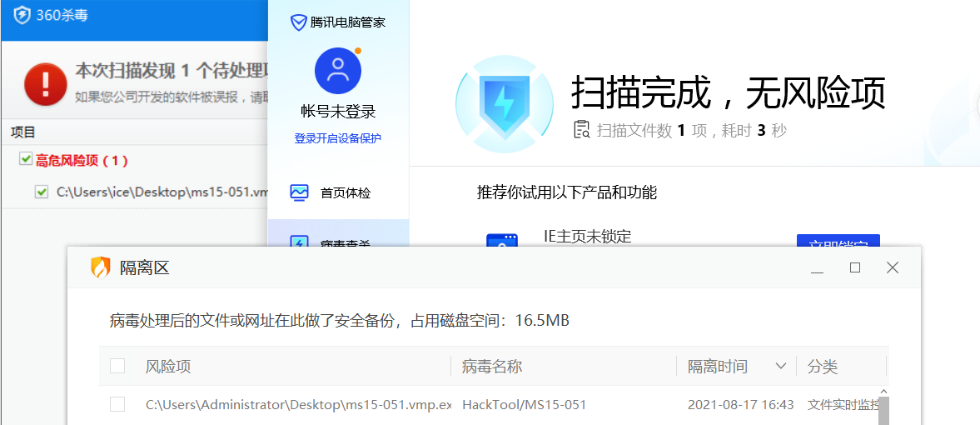Close the 隔离区 window
The image size is (980, 425).
tap(893, 267)
